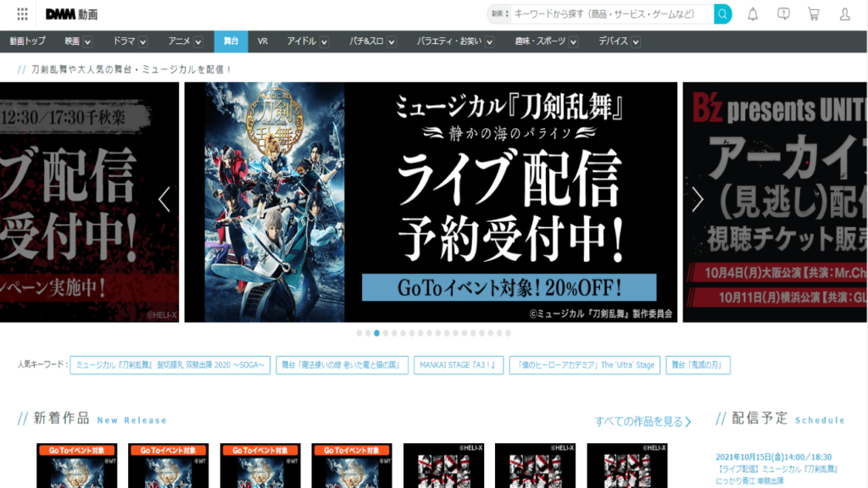Select the 舞台 navigation tab
This screenshot has height=488, width=868.
coord(231,42)
